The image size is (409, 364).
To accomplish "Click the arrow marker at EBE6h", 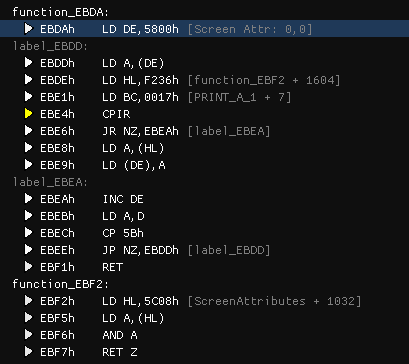I will pyautogui.click(x=29, y=131).
